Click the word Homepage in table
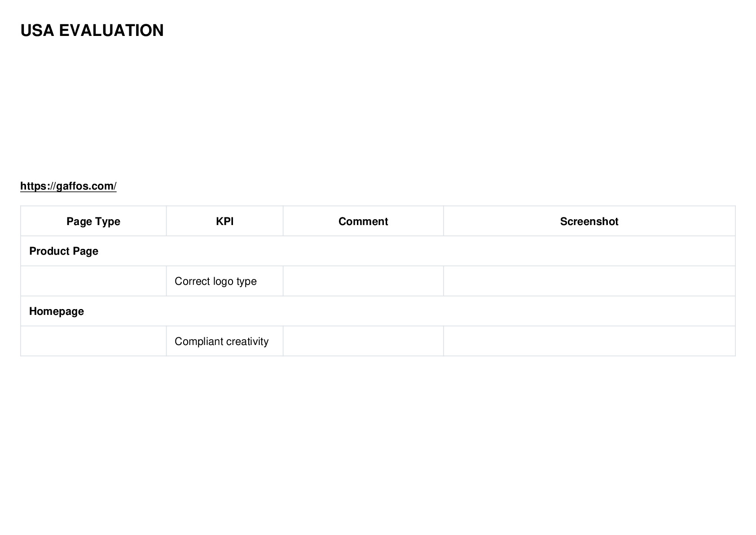The width and height of the screenshot is (756, 535). tap(57, 311)
